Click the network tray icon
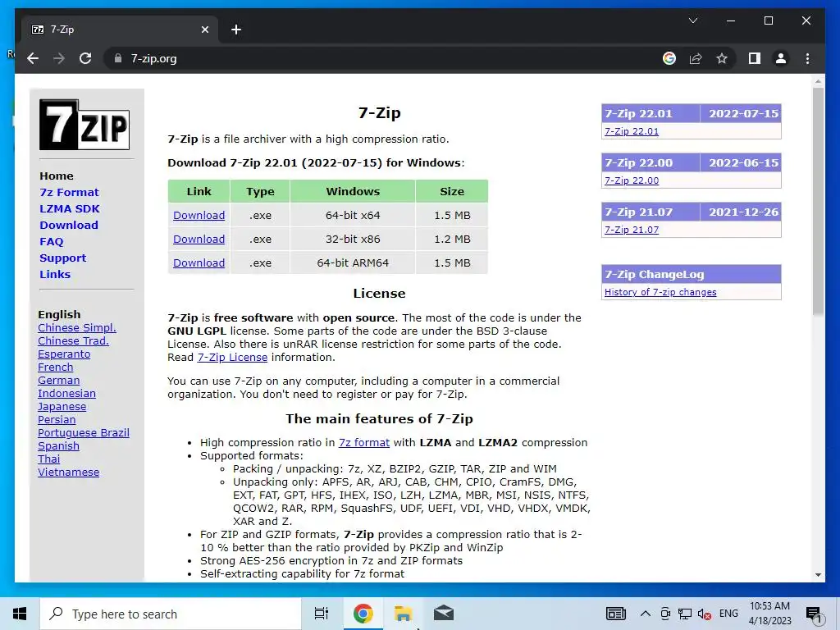840x630 pixels. (x=685, y=614)
